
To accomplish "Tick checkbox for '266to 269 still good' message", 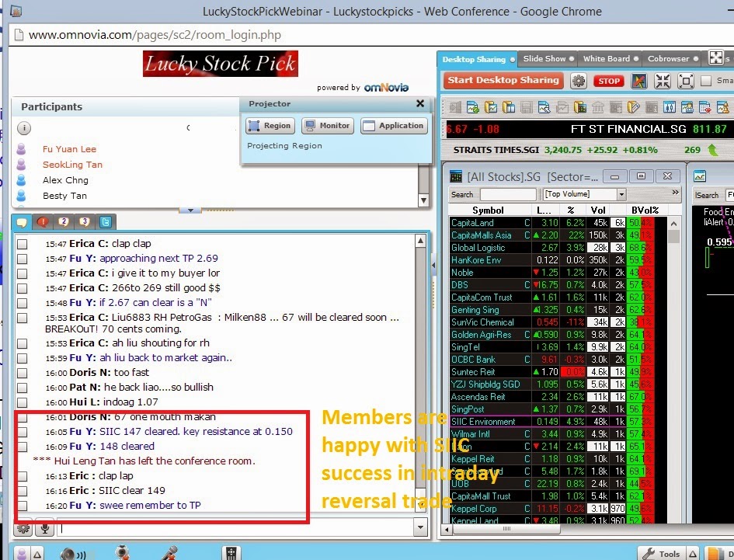I will (22, 288).
